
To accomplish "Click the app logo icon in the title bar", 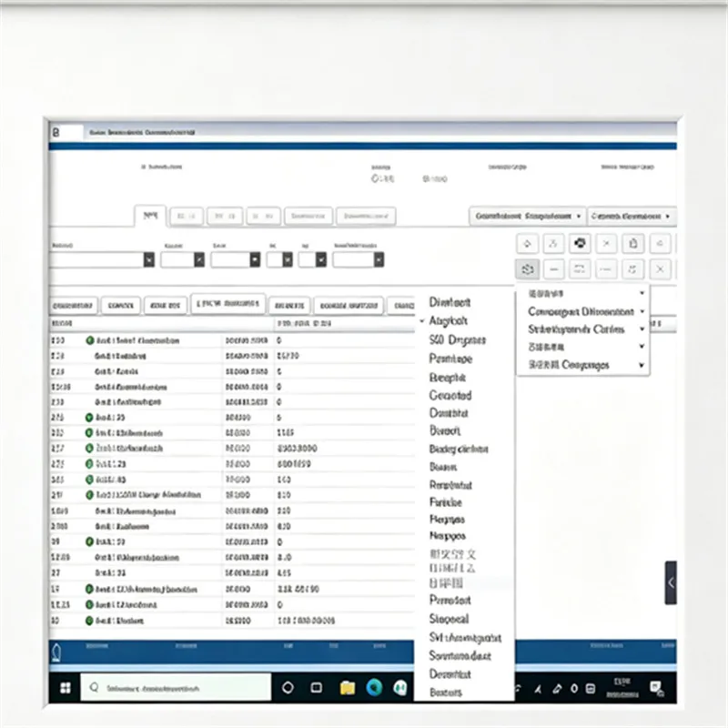I will coord(56,133).
